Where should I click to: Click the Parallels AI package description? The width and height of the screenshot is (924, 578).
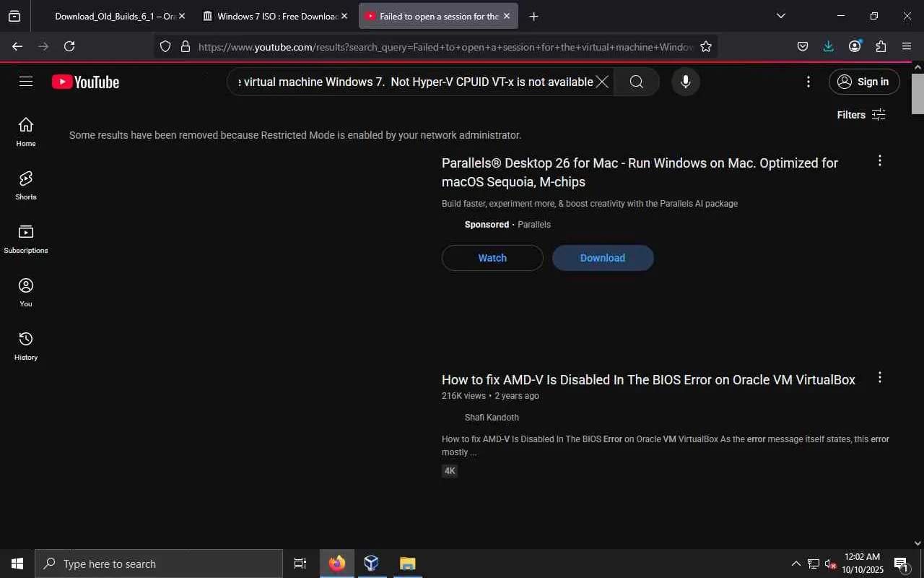click(x=590, y=204)
